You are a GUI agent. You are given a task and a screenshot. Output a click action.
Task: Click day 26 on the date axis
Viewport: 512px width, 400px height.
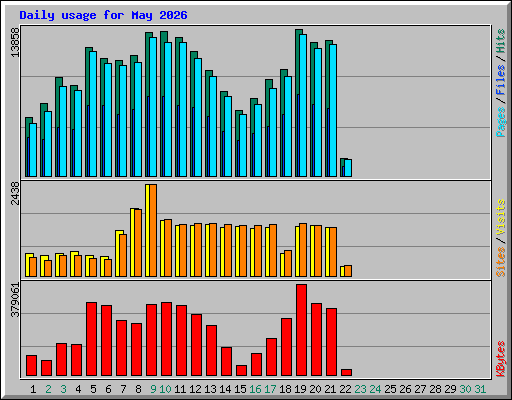click(x=405, y=389)
